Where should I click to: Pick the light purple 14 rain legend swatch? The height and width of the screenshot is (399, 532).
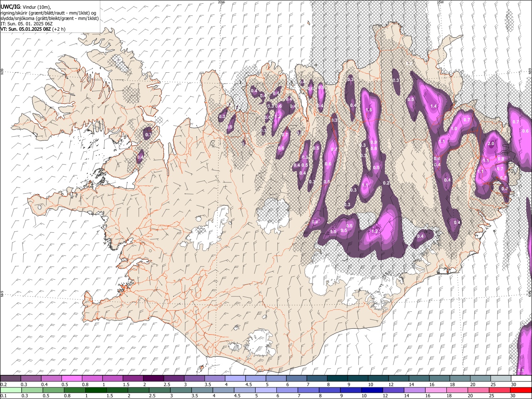(x=414, y=390)
